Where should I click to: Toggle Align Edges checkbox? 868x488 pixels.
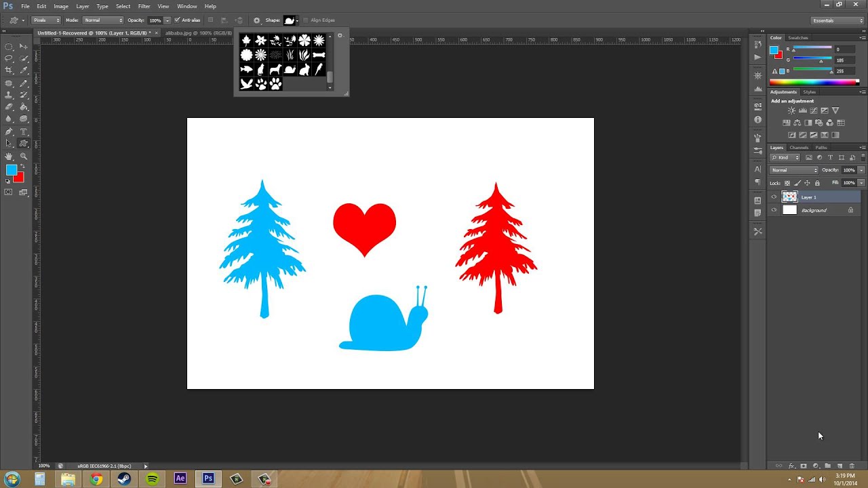tap(305, 20)
